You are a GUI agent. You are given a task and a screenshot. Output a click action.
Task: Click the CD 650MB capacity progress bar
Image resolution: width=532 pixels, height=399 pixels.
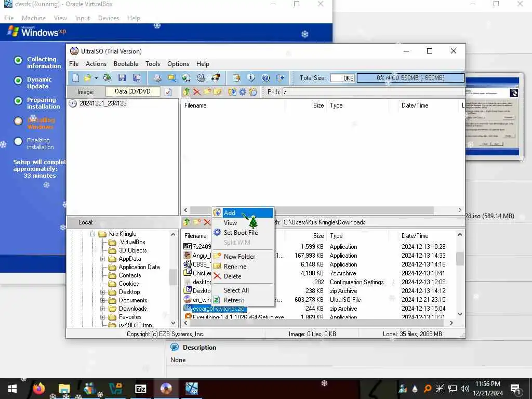(x=410, y=78)
